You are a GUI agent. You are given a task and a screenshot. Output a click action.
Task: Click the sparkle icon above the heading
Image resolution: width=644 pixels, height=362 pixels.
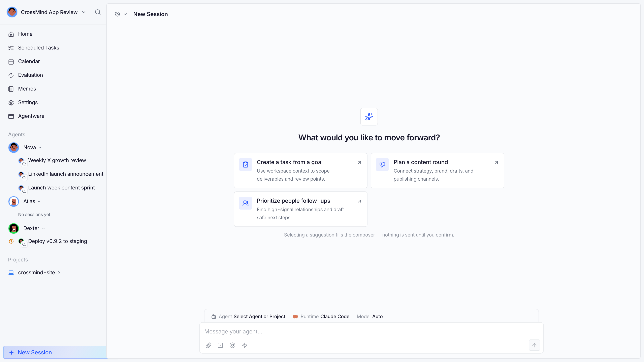pyautogui.click(x=369, y=117)
